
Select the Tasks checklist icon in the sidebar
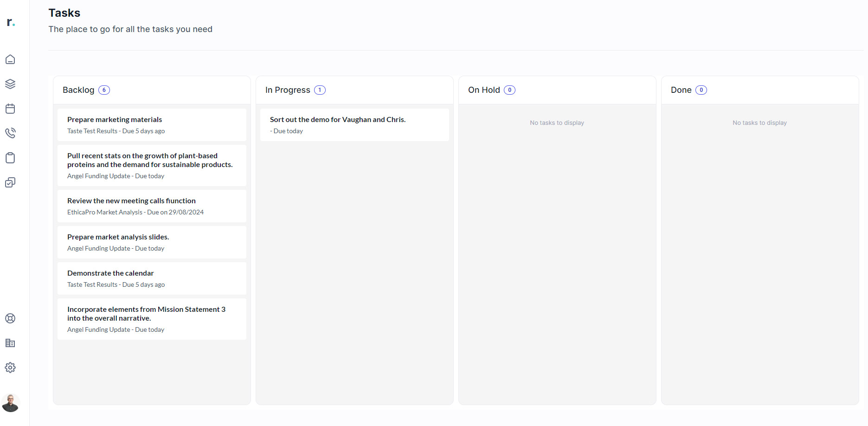coord(10,182)
